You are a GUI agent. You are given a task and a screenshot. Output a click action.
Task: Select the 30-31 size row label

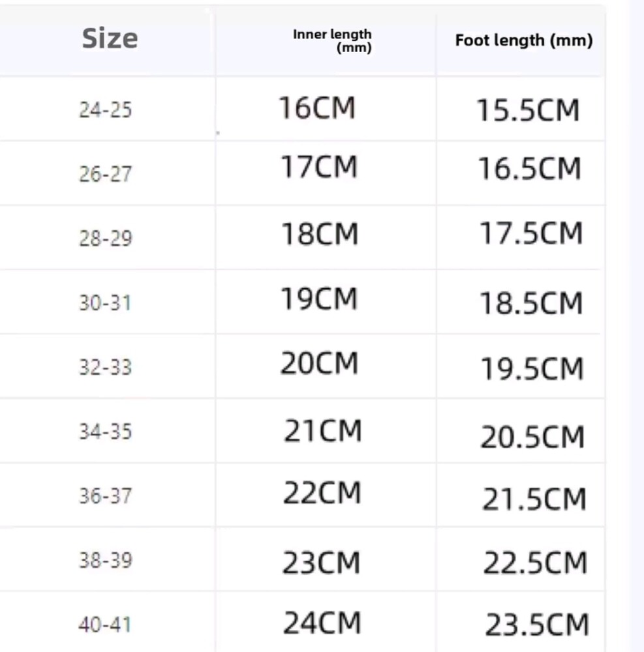105,303
